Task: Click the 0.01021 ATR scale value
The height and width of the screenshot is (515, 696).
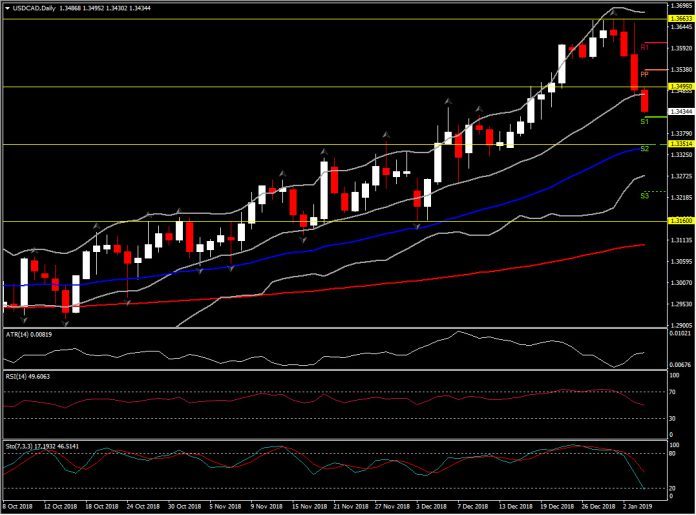Action: 680,334
